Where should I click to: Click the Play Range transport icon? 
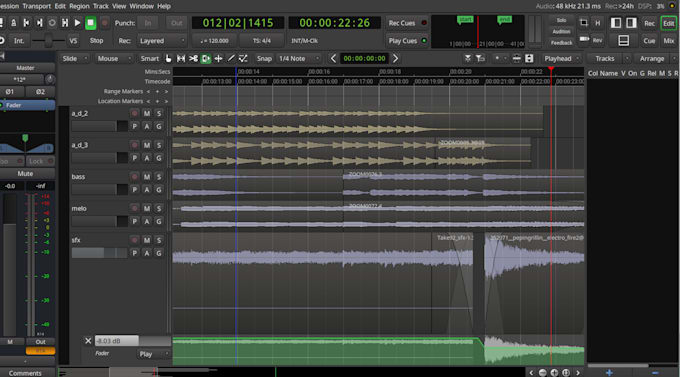[65, 23]
